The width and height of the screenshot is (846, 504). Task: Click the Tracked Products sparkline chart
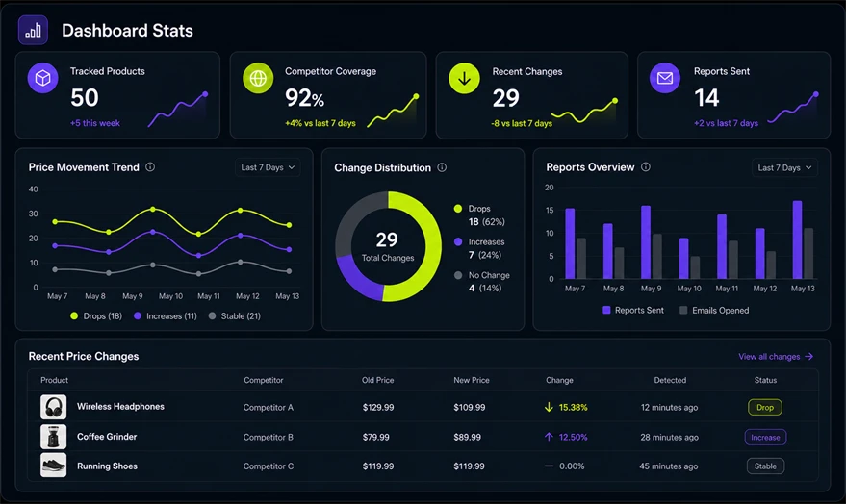177,110
